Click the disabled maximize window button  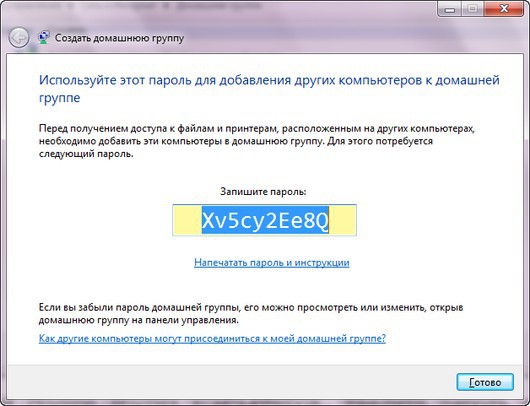tap(472, 9)
